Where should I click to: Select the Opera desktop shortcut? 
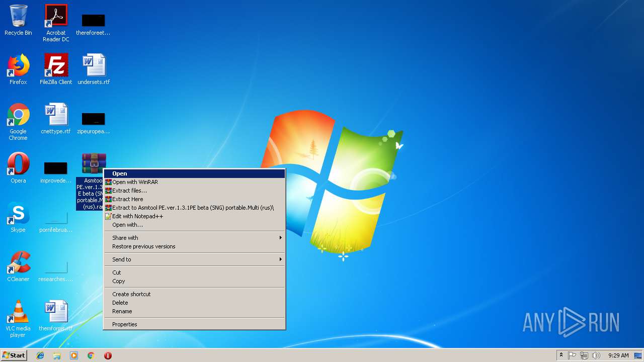18,168
